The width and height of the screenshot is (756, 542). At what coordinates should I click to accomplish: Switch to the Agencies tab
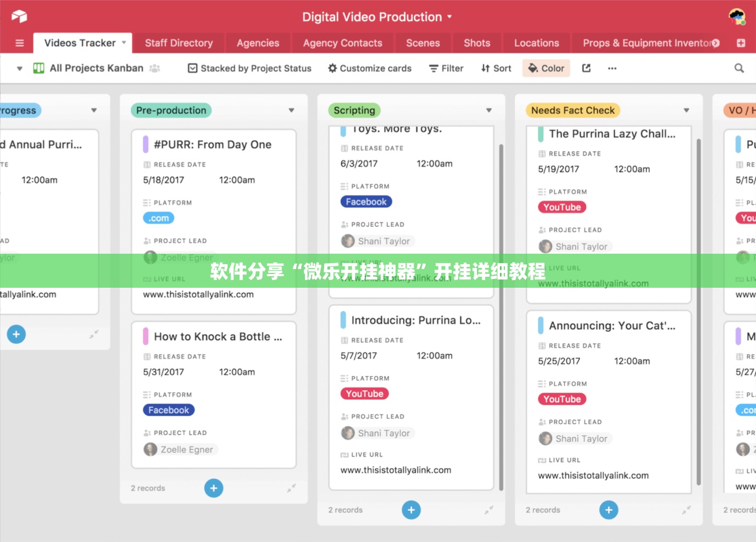[258, 43]
